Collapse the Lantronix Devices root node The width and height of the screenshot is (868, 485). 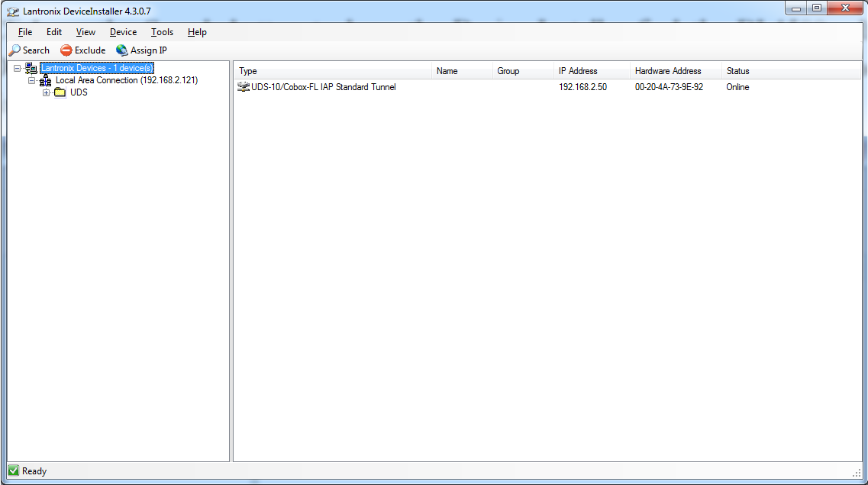(17, 68)
